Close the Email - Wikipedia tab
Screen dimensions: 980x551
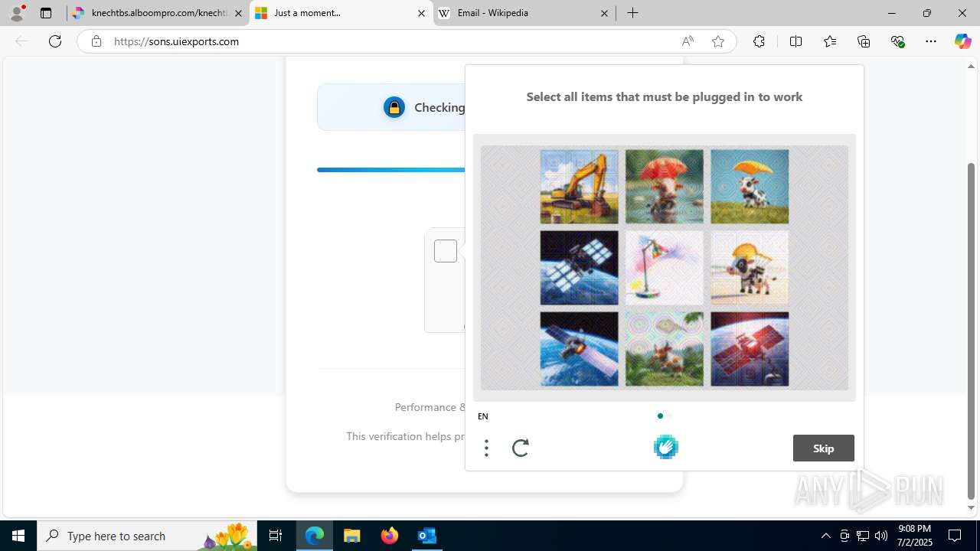[604, 13]
